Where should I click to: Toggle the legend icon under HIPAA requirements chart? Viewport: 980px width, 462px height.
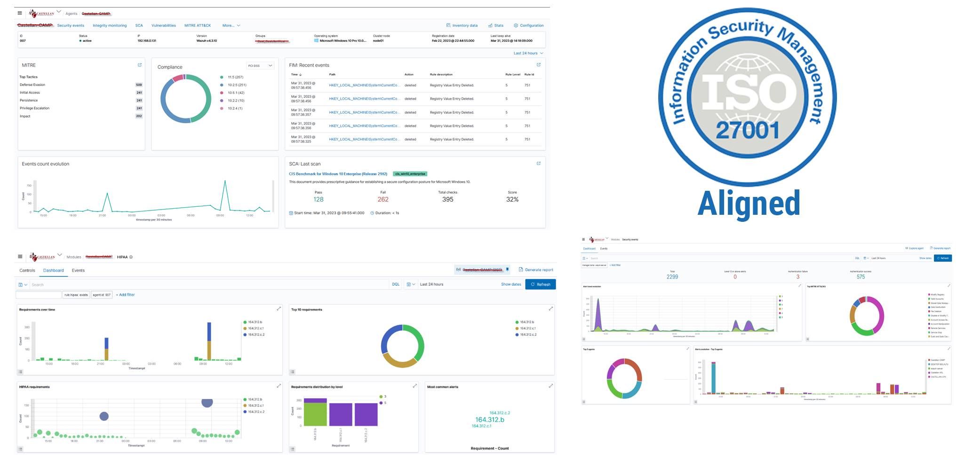(x=20, y=449)
